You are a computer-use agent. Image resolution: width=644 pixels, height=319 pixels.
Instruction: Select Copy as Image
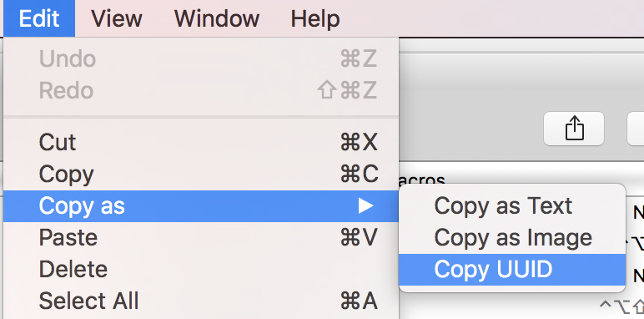512,238
